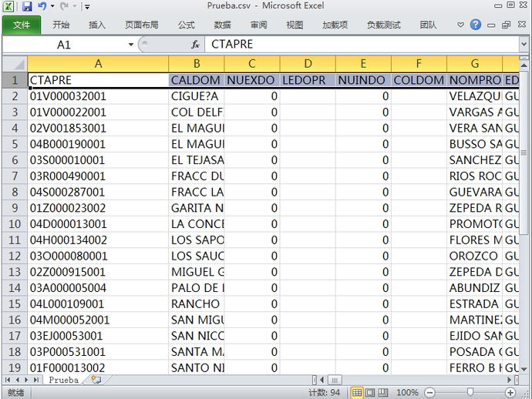Click horizontal scrollbar left arrow
532x399 pixels.
point(322,380)
